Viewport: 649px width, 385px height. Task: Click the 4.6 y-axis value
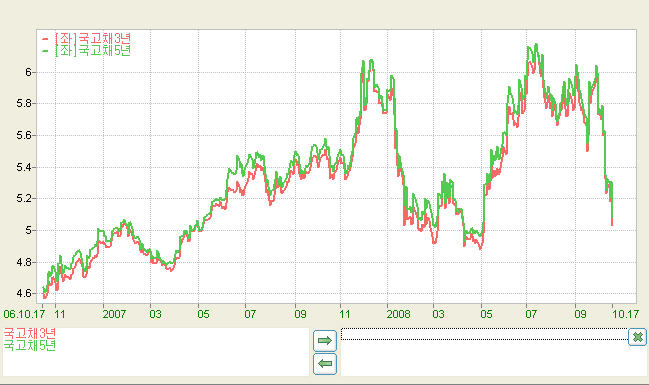24,294
